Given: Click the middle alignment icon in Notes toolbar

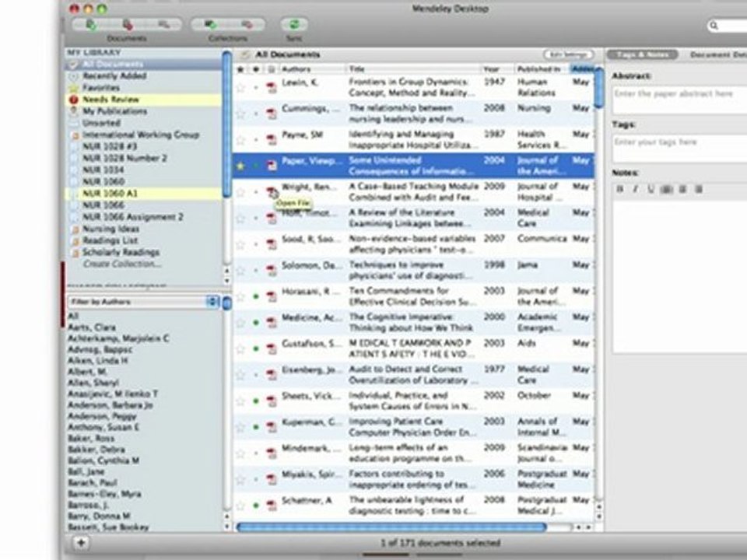Looking at the screenshot, I should [x=682, y=190].
